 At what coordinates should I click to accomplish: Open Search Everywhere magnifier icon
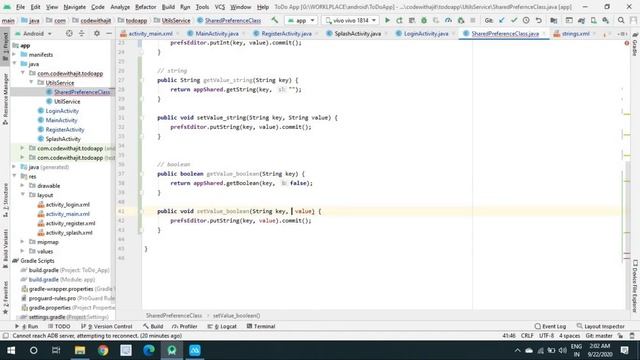(x=621, y=20)
